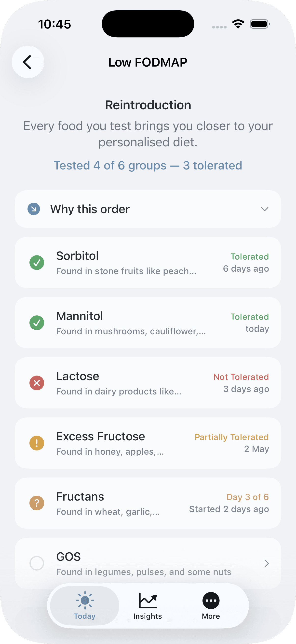This screenshot has width=296, height=644.
Task: Expand the Why this order section
Action: (148, 209)
